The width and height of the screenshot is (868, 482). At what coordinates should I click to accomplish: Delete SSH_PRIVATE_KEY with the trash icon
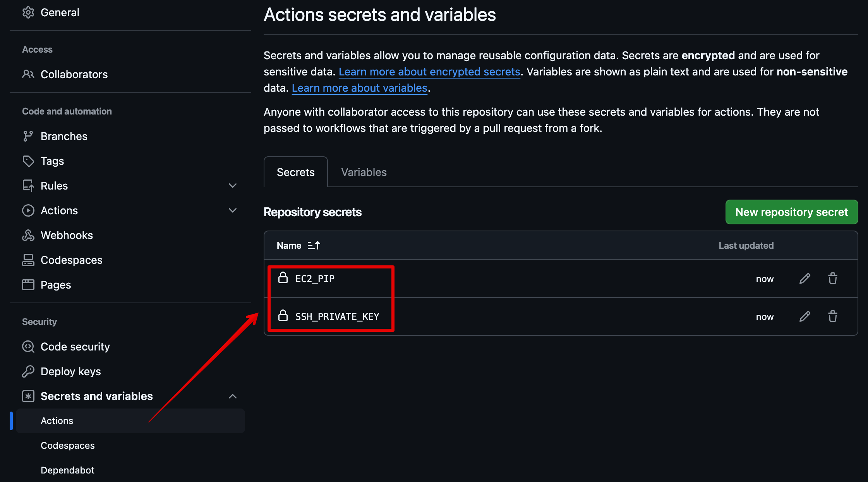[x=833, y=316]
